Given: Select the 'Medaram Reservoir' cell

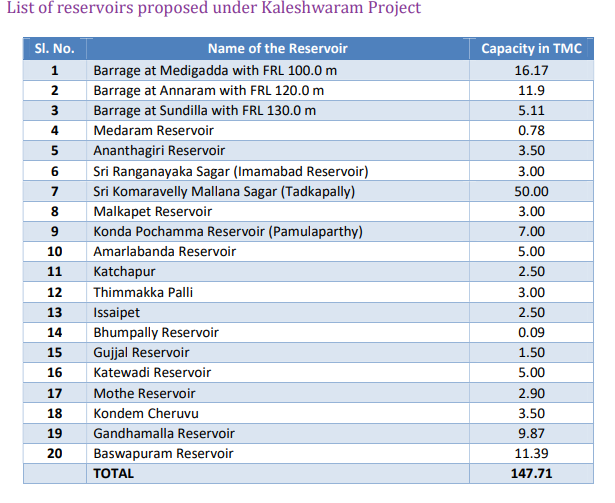Looking at the screenshot, I should tap(153, 130).
